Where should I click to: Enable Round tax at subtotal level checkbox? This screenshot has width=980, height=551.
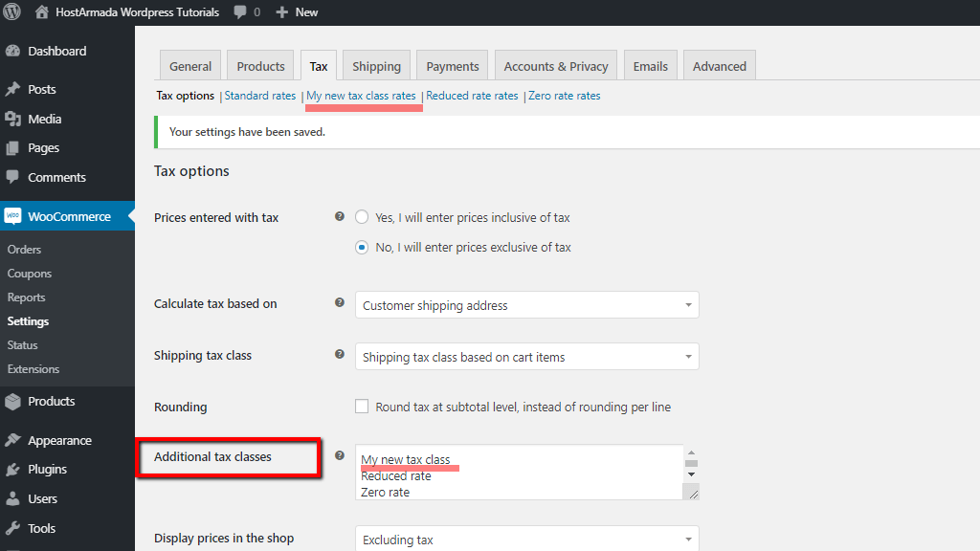coord(362,407)
